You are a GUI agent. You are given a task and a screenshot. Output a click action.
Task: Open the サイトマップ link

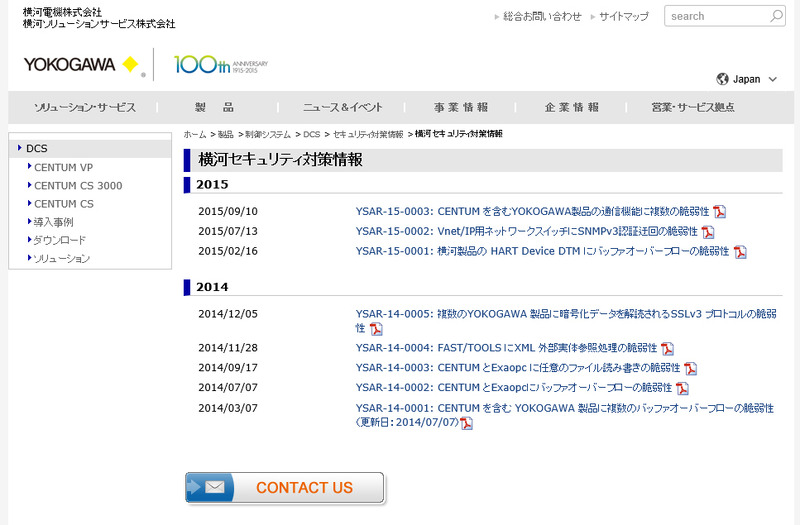[x=623, y=16]
